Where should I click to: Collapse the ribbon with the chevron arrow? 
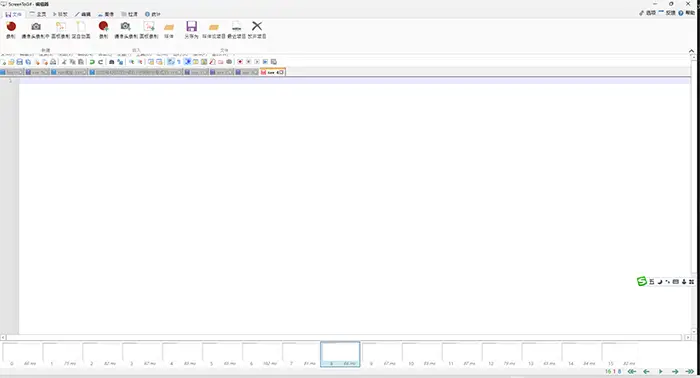click(x=692, y=51)
